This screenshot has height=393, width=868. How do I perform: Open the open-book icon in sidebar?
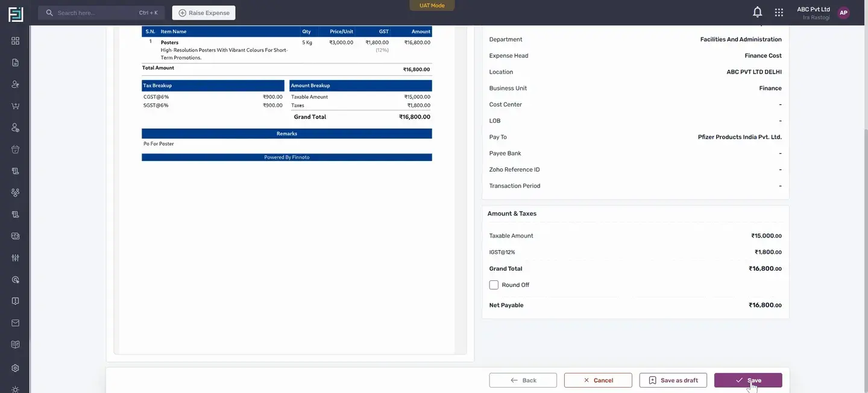[x=15, y=345]
